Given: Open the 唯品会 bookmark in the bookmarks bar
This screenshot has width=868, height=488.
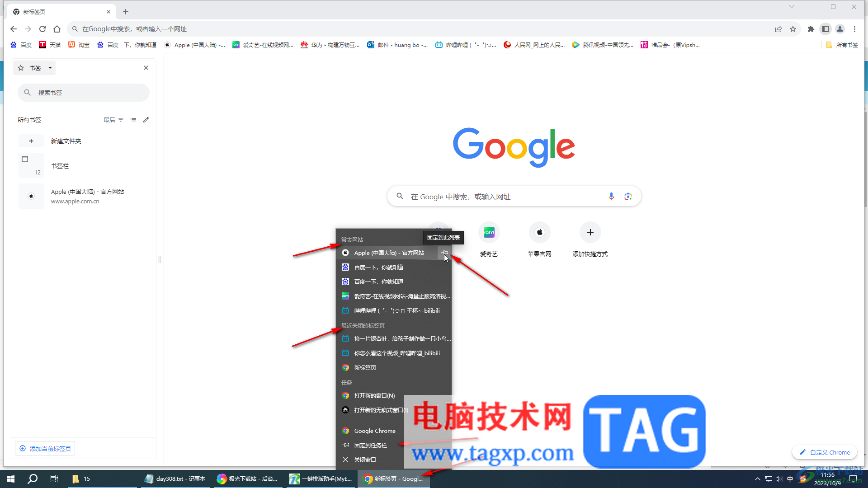Looking at the screenshot, I should coord(670,45).
